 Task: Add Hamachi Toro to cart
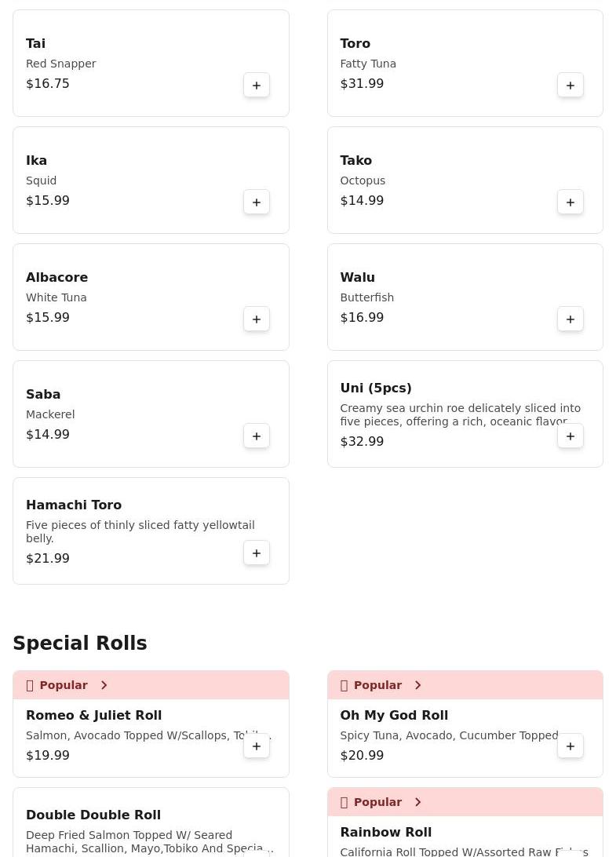point(257,553)
